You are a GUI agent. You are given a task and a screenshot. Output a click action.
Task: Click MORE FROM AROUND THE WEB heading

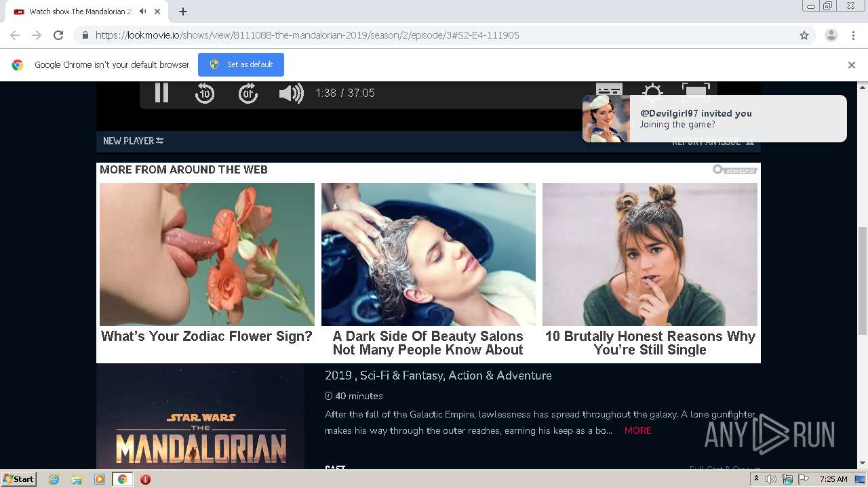184,169
